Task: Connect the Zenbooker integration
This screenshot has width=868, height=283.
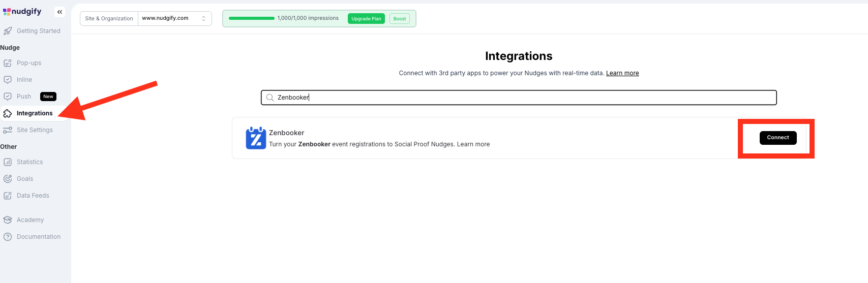Action: point(778,138)
